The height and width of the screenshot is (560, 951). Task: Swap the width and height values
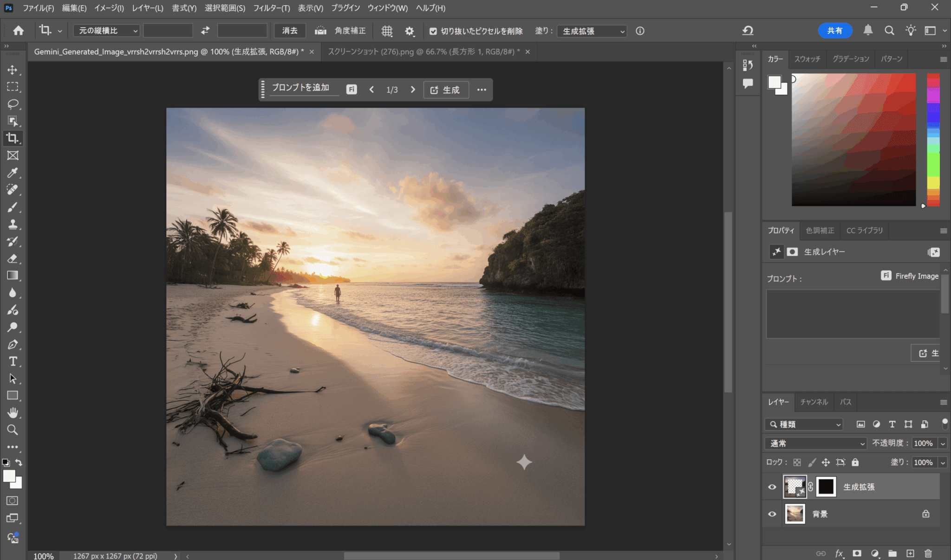coord(205,31)
